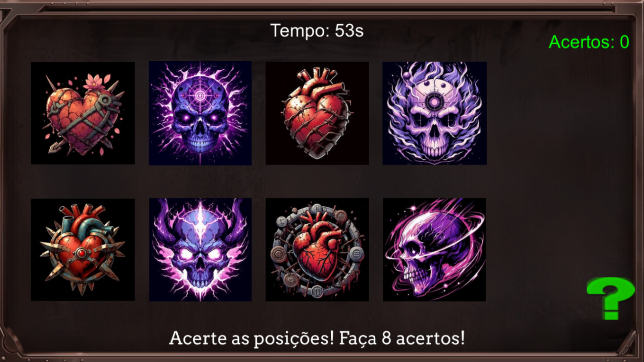This screenshot has height=362, width=644.
Task: Select the flaming lavender skull with third eye
Action: pos(434,113)
